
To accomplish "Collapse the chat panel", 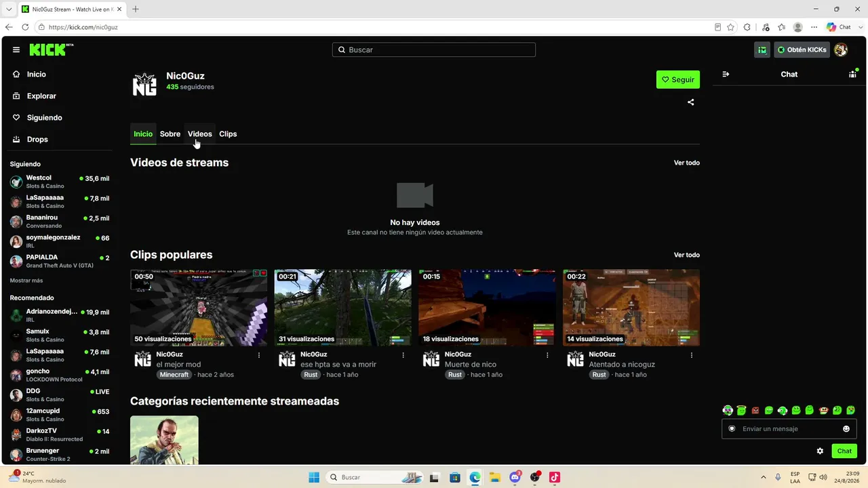I will point(726,74).
